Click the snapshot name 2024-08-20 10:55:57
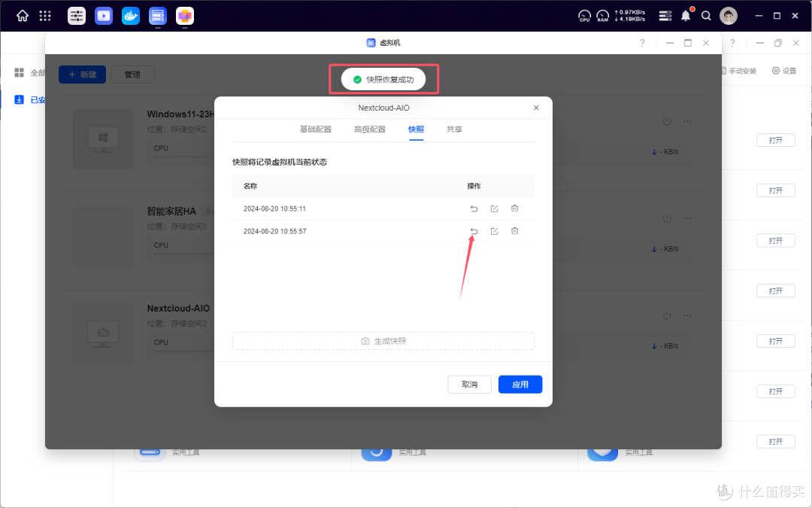The image size is (812, 508). (x=274, y=231)
